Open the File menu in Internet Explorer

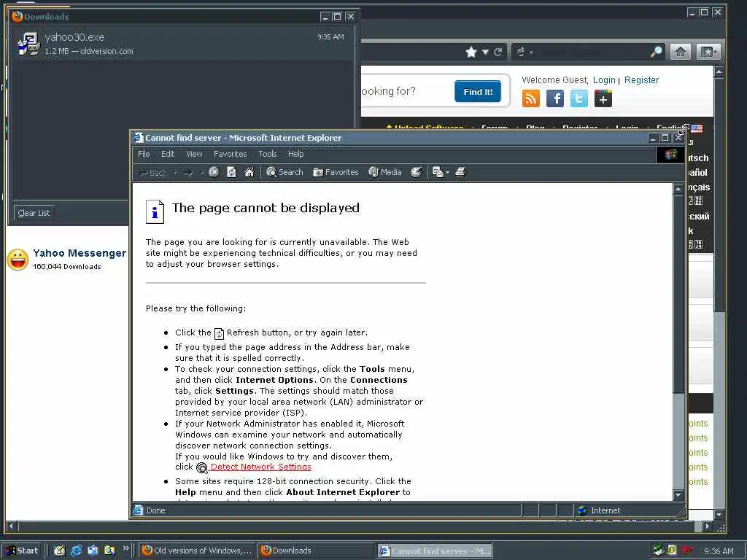pos(144,154)
